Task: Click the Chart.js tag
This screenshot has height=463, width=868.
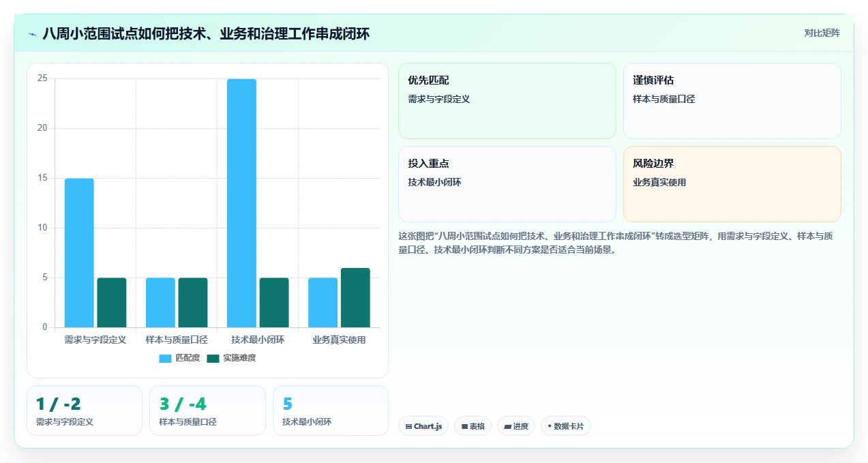Action: [423, 426]
